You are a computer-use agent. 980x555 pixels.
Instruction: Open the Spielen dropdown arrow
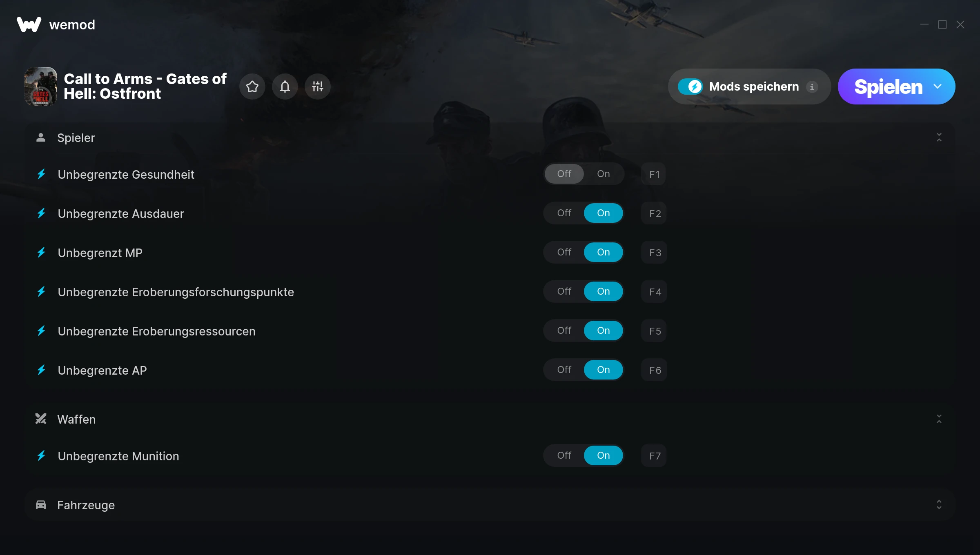[x=938, y=87]
